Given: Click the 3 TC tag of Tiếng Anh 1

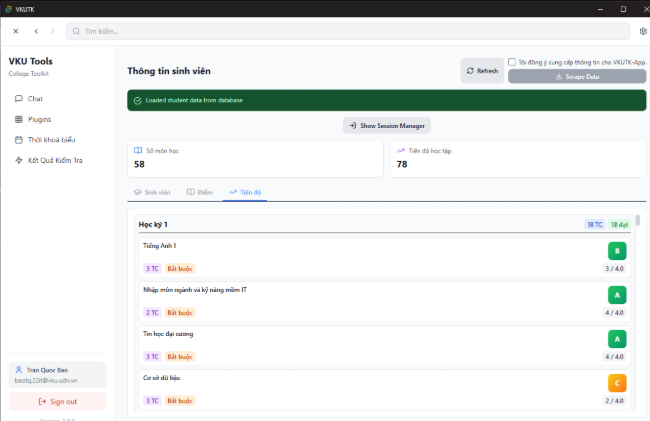Looking at the screenshot, I should [152, 269].
